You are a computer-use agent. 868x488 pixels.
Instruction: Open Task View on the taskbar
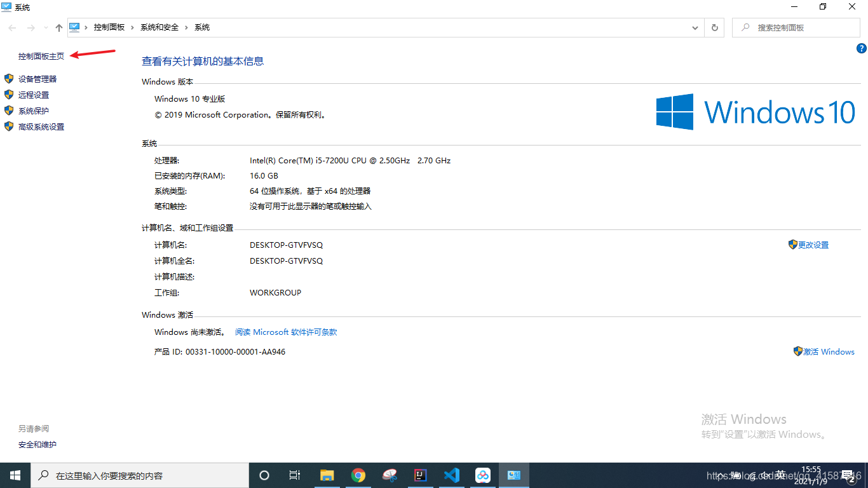point(295,475)
